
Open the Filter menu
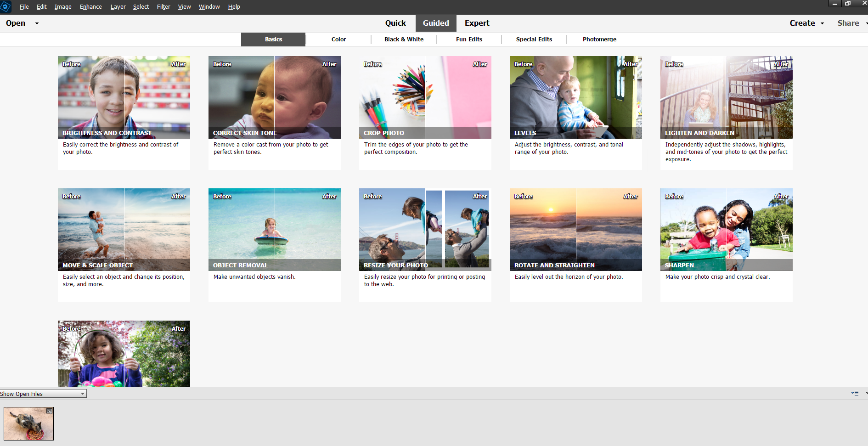163,6
